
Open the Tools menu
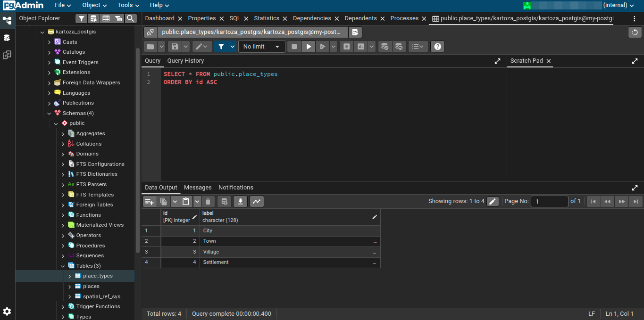point(128,5)
